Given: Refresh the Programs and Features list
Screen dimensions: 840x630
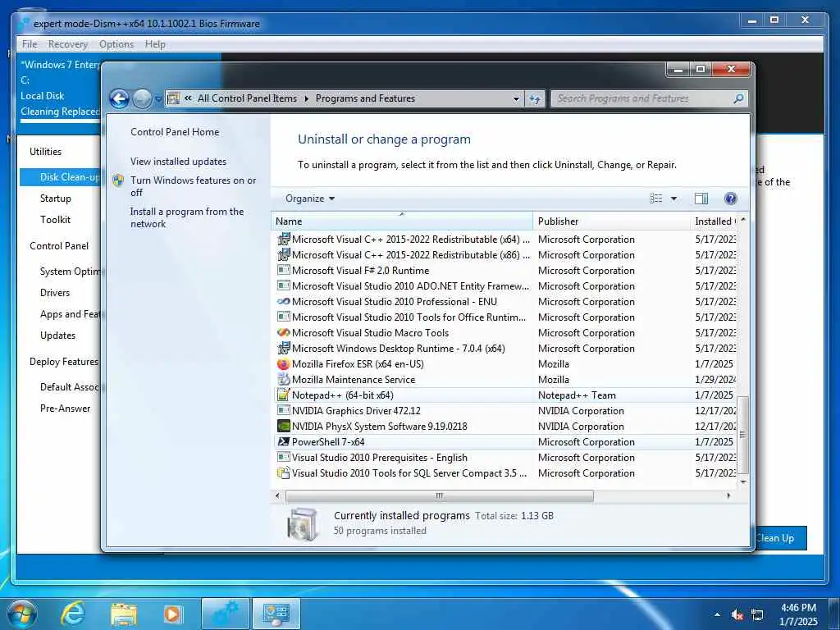Looking at the screenshot, I should pyautogui.click(x=535, y=98).
